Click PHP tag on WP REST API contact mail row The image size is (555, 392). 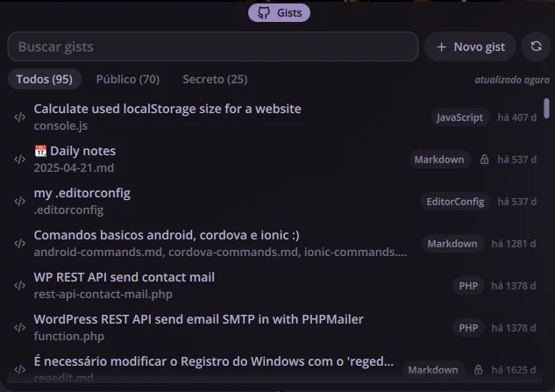[468, 286]
